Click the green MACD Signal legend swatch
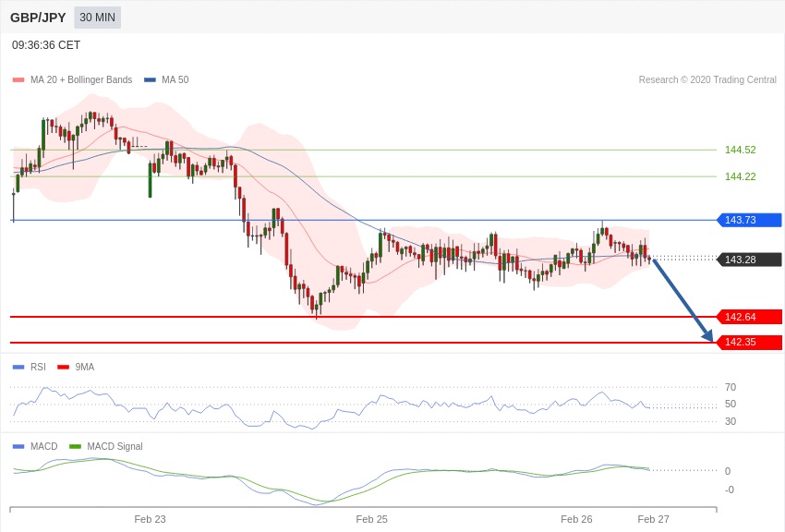The image size is (785, 532). click(75, 446)
